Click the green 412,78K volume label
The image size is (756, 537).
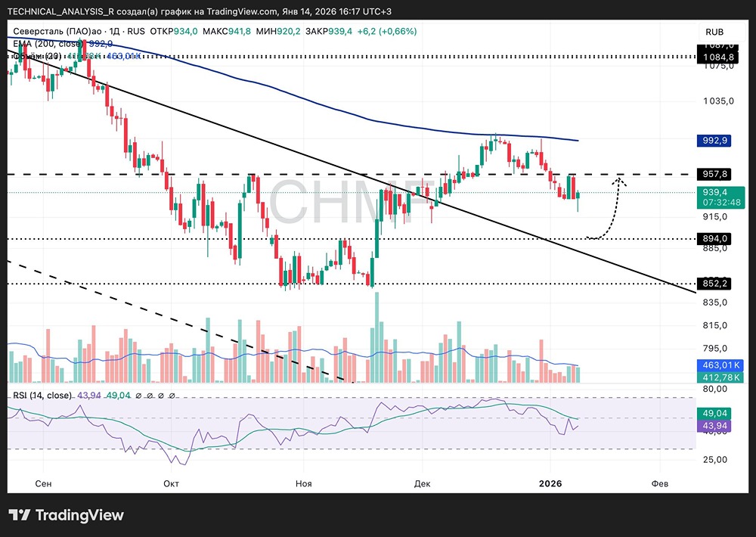(720, 377)
